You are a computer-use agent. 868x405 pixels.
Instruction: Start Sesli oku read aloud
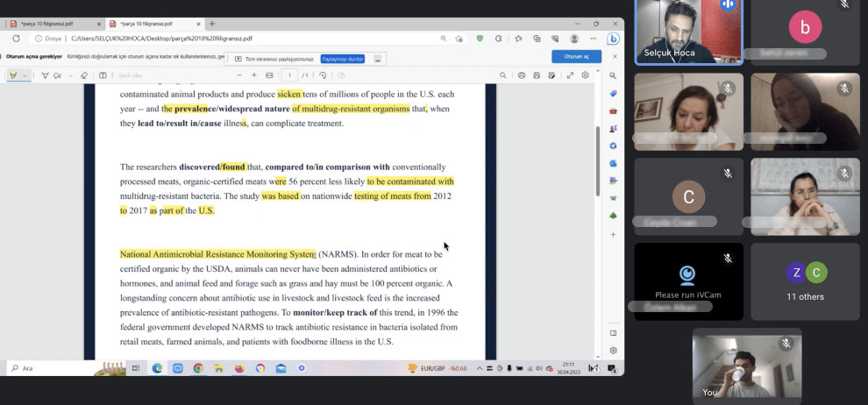(x=130, y=75)
